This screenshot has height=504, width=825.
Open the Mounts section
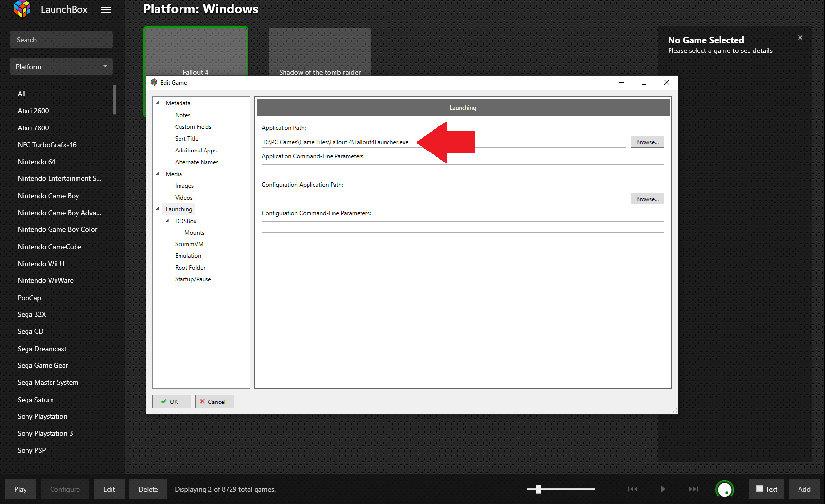click(x=194, y=233)
